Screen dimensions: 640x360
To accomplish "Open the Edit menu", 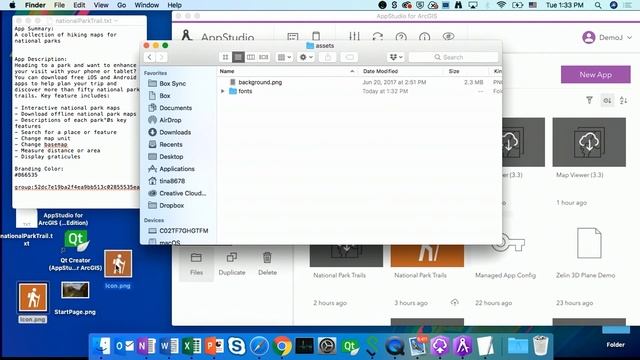I will pos(79,5).
